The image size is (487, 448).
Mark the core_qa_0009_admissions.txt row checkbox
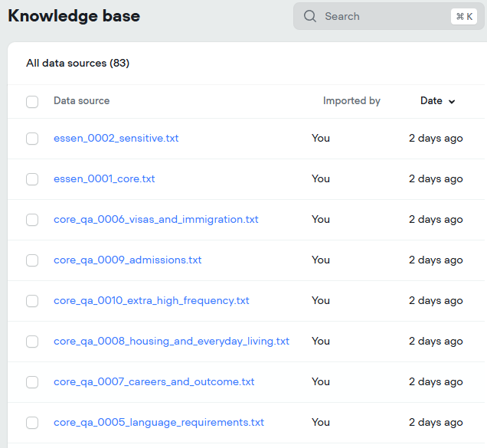32,260
